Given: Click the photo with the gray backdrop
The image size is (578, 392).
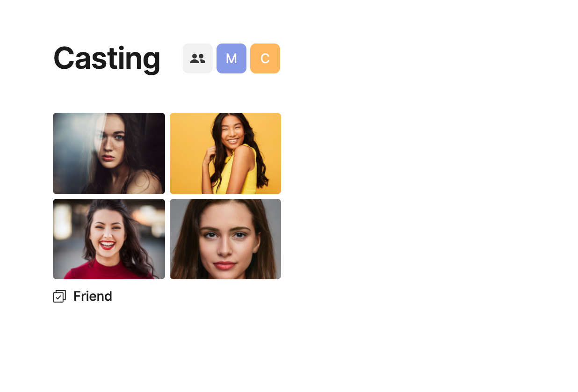Looking at the screenshot, I should (225, 239).
